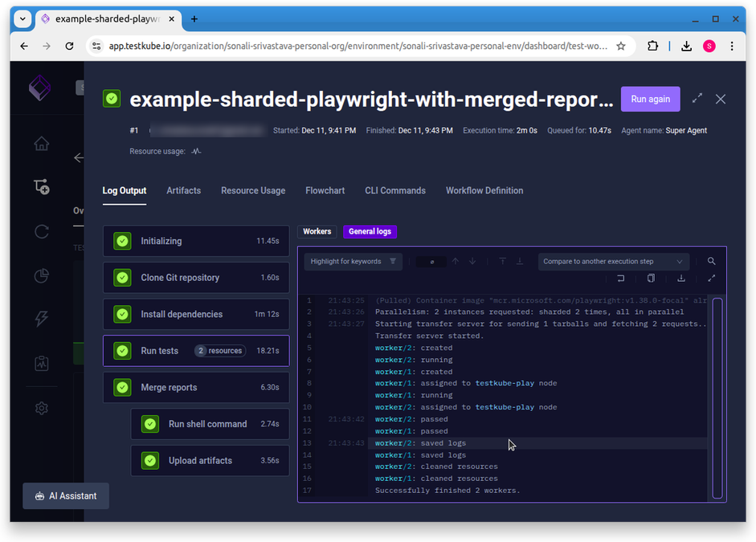Click the Run again button

(651, 99)
